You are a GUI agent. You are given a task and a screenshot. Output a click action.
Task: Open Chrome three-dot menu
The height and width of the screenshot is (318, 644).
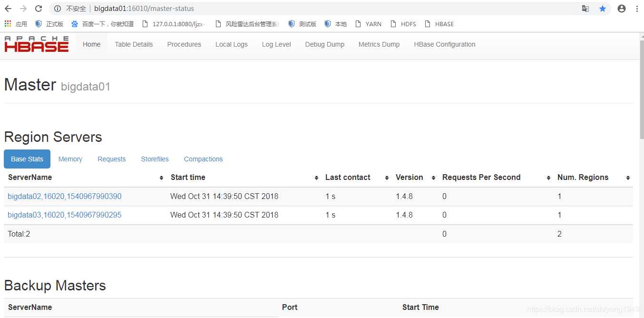637,9
